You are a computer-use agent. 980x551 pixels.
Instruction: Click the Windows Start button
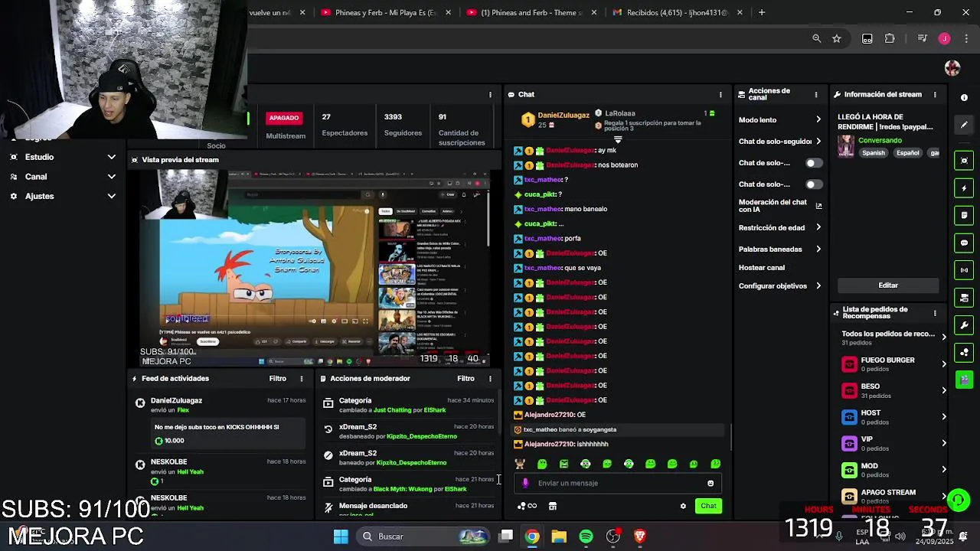click(341, 536)
